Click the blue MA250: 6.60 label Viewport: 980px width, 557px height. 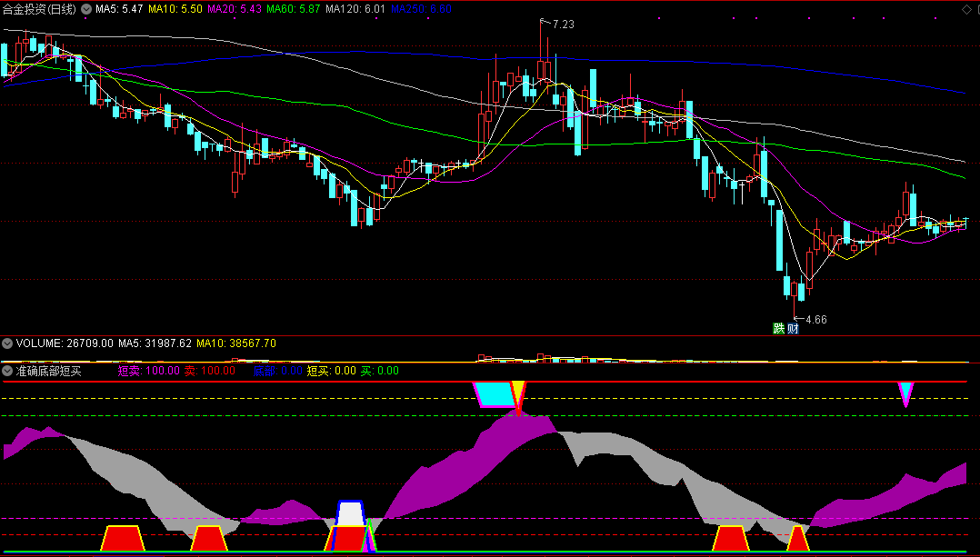click(421, 9)
